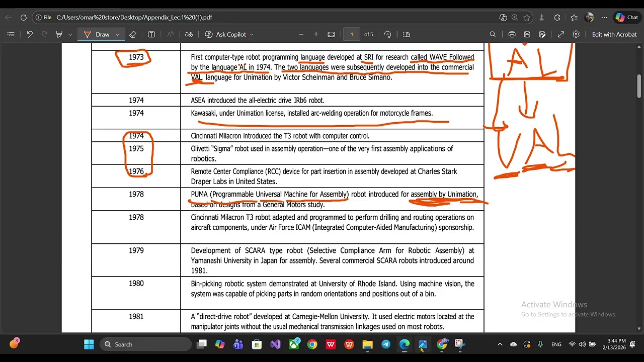The width and height of the screenshot is (644, 362).
Task: Start the Read aloud feature
Action: (170, 34)
